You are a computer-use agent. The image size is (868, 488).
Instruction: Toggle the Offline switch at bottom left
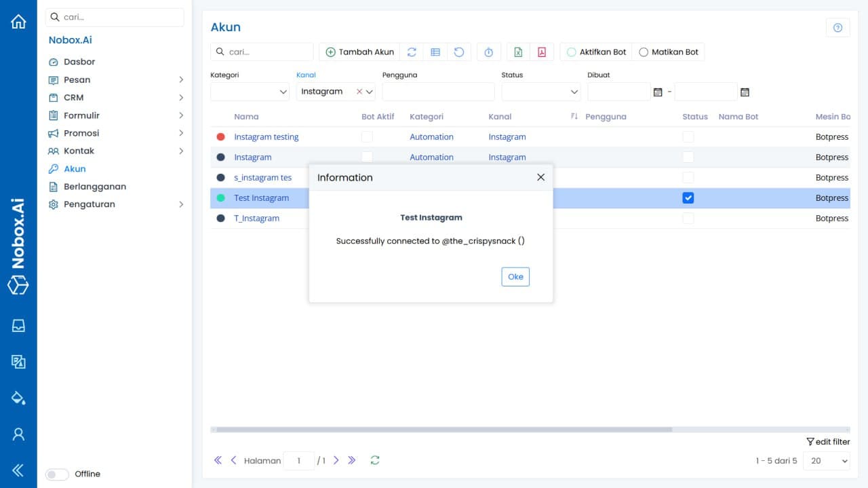click(56, 474)
